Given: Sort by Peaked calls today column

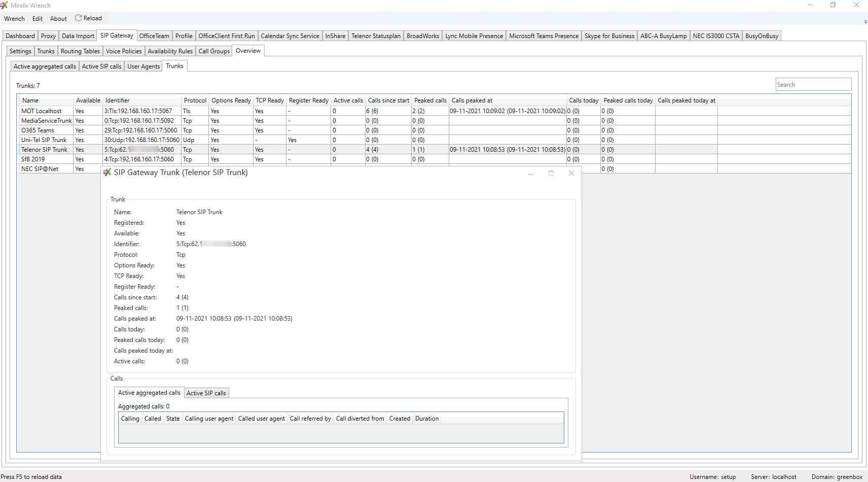Looking at the screenshot, I should (x=628, y=100).
